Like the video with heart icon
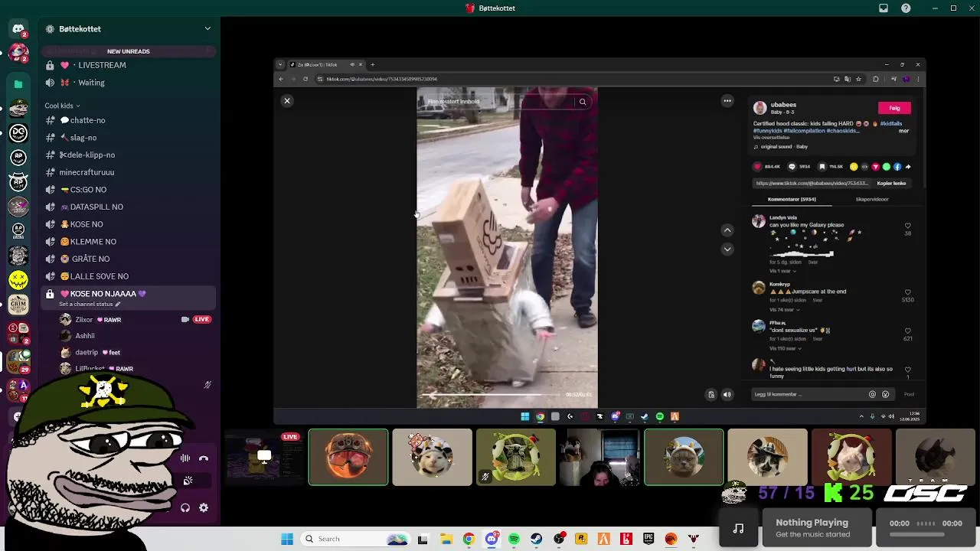 758,167
